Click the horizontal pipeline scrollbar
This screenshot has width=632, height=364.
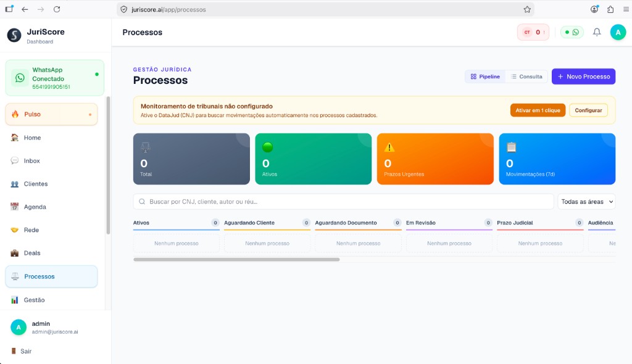click(236, 260)
